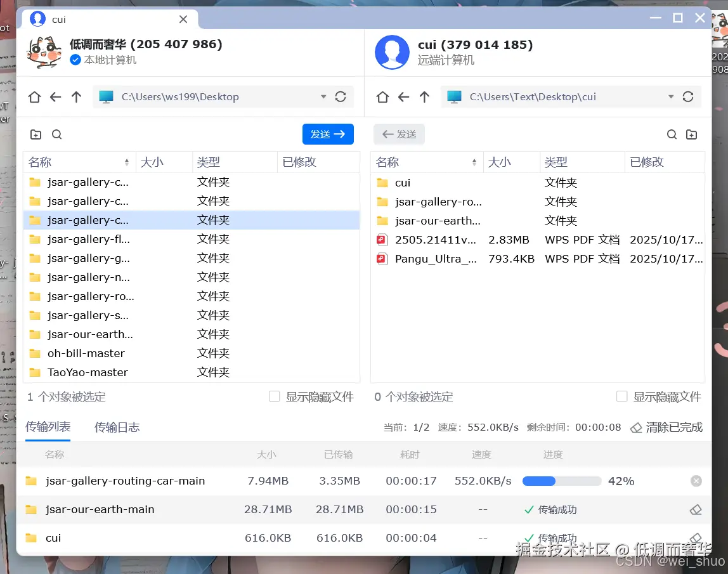728x574 pixels.
Task: Enable 显示隐藏文件 on the local panel
Action: point(274,396)
